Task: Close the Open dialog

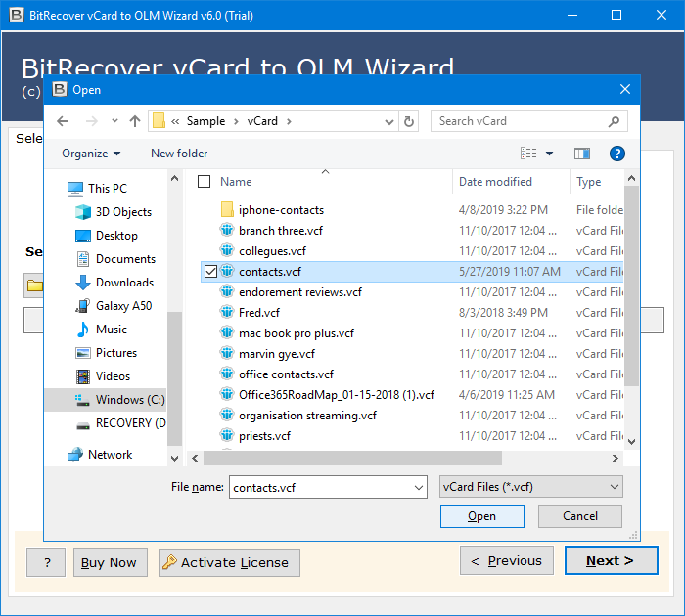Action: [x=625, y=90]
